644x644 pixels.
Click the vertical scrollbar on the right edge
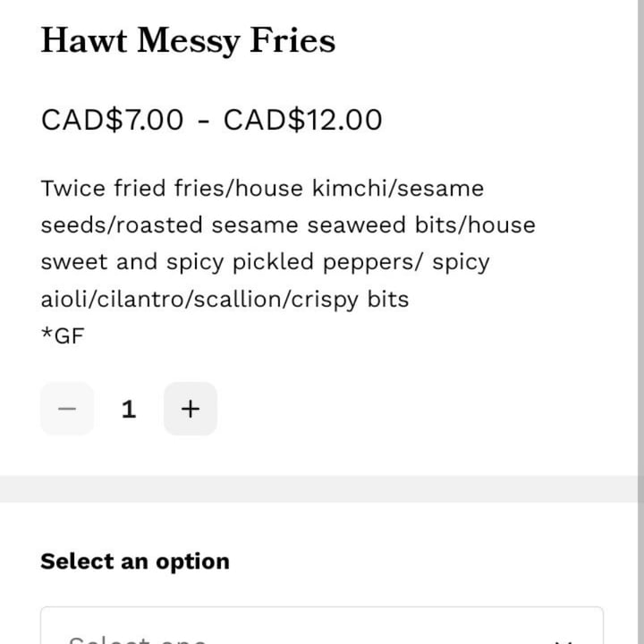pos(635,268)
